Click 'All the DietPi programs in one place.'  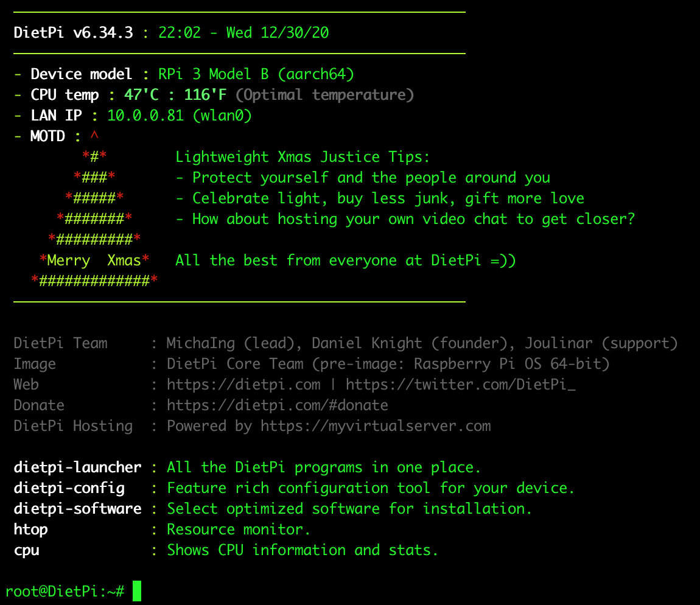click(324, 467)
